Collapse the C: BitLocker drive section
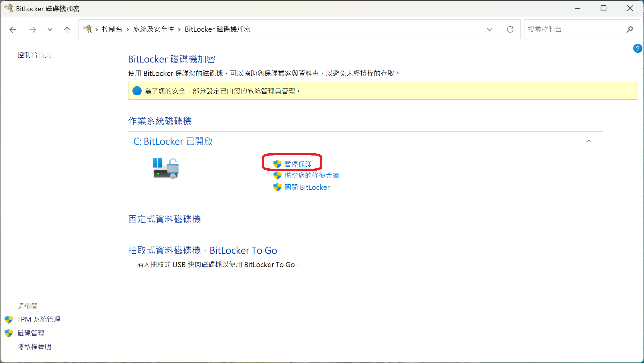This screenshot has width=644, height=363. [x=589, y=141]
